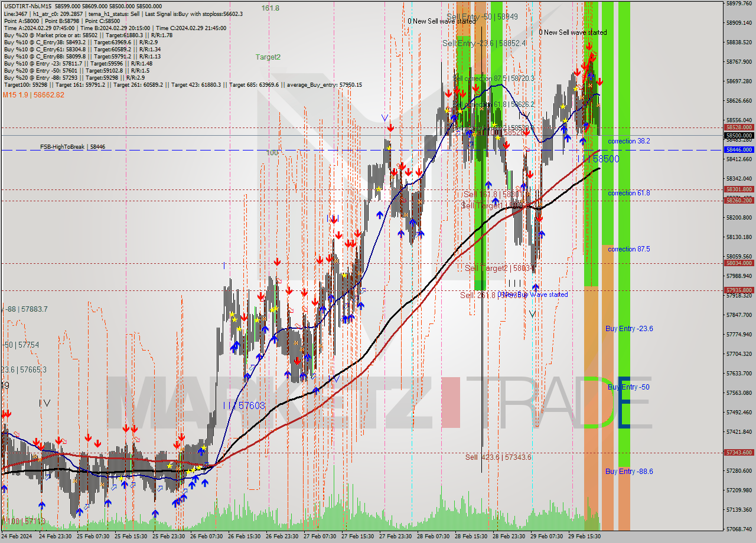Viewport: 756px width, 543px height.
Task: Select the 'Sell correction 61.8 | 58626.2' label
Action: [x=494, y=104]
